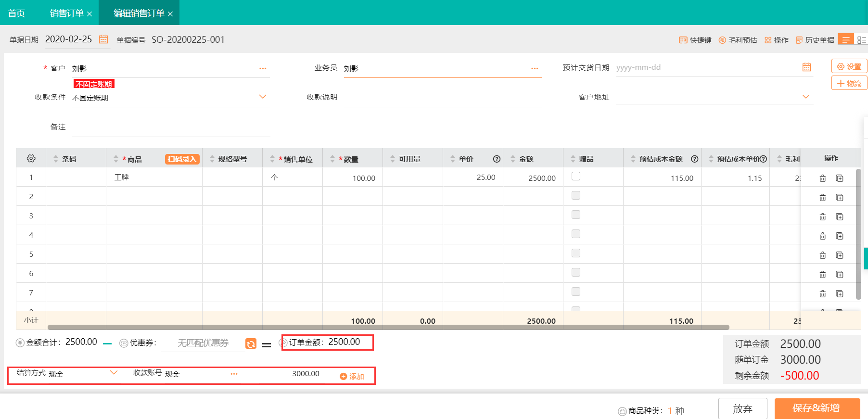Click 扫码录入 scan entry button
This screenshot has height=419, width=868.
182,159
